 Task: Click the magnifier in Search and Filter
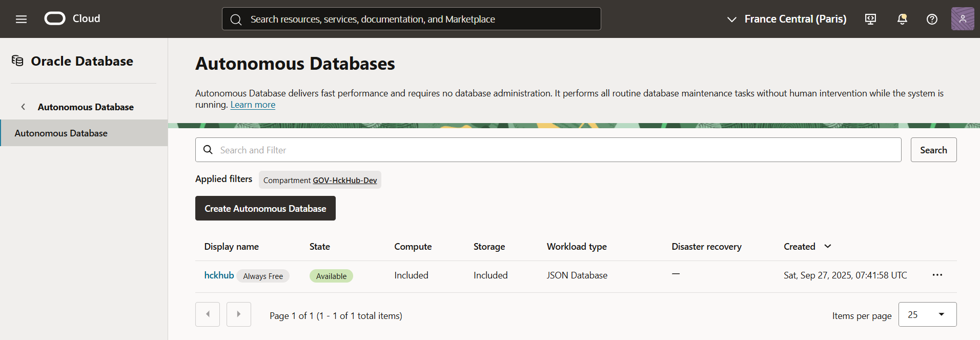(x=208, y=150)
